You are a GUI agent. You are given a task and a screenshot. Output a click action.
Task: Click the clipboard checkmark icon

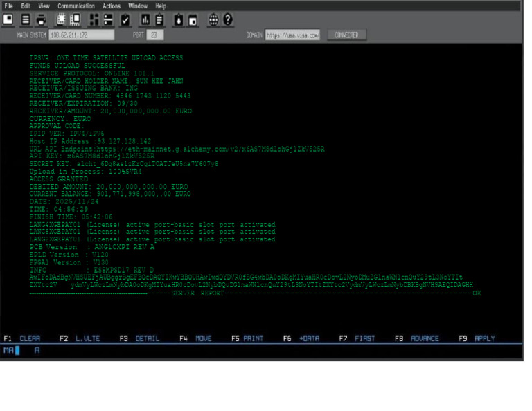[125, 19]
